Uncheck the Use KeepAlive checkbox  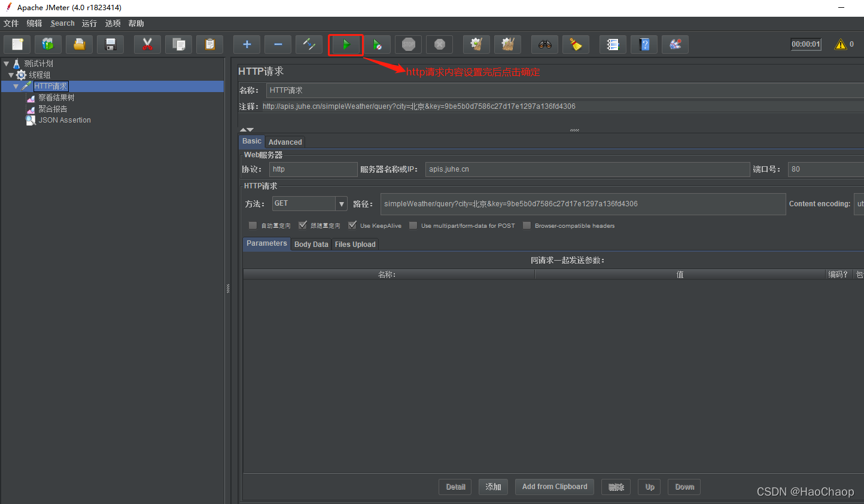352,225
